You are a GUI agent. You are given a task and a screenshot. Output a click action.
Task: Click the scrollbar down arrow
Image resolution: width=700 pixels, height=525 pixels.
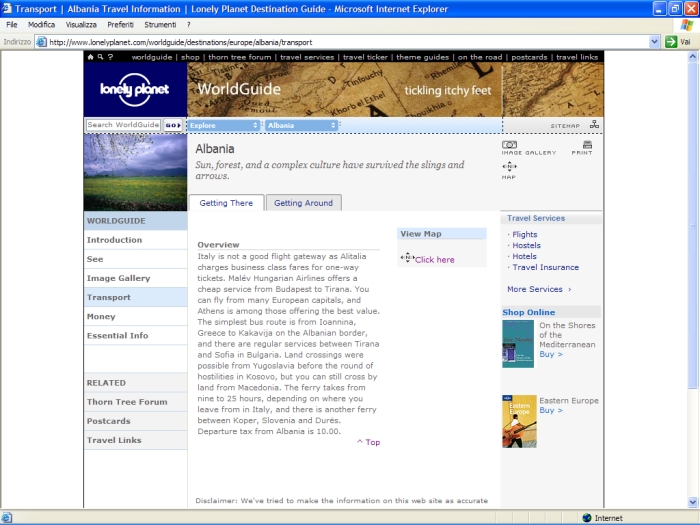point(693,502)
